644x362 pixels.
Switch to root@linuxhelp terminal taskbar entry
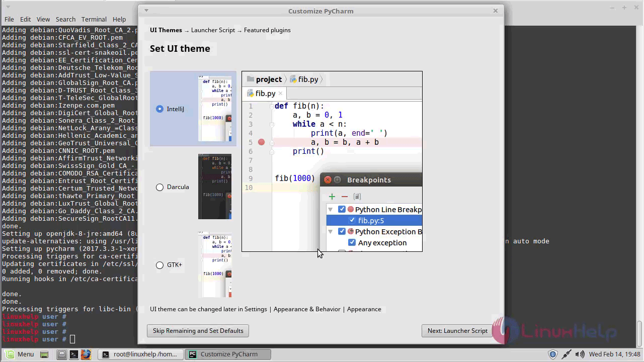(x=139, y=354)
